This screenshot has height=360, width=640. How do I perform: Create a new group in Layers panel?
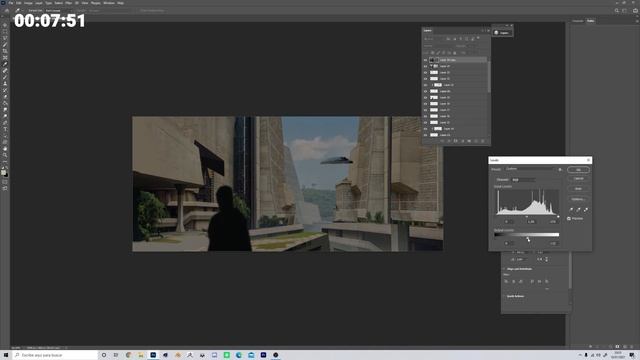click(469, 141)
